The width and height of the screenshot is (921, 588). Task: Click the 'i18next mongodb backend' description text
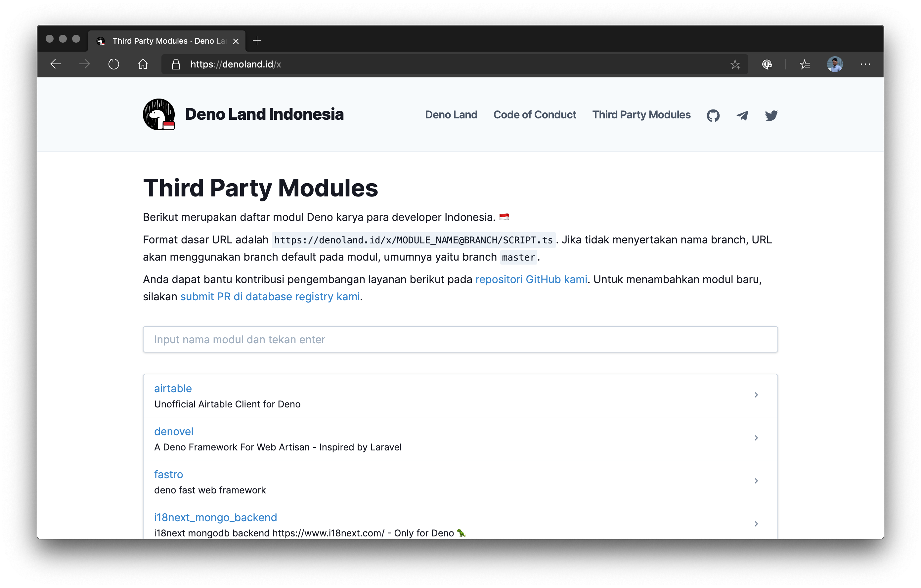(310, 533)
